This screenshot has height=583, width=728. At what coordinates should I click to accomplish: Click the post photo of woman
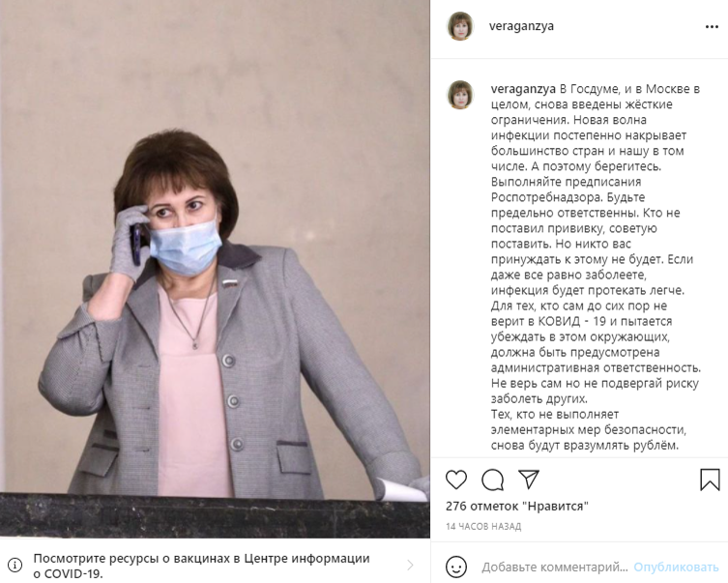pos(215,269)
